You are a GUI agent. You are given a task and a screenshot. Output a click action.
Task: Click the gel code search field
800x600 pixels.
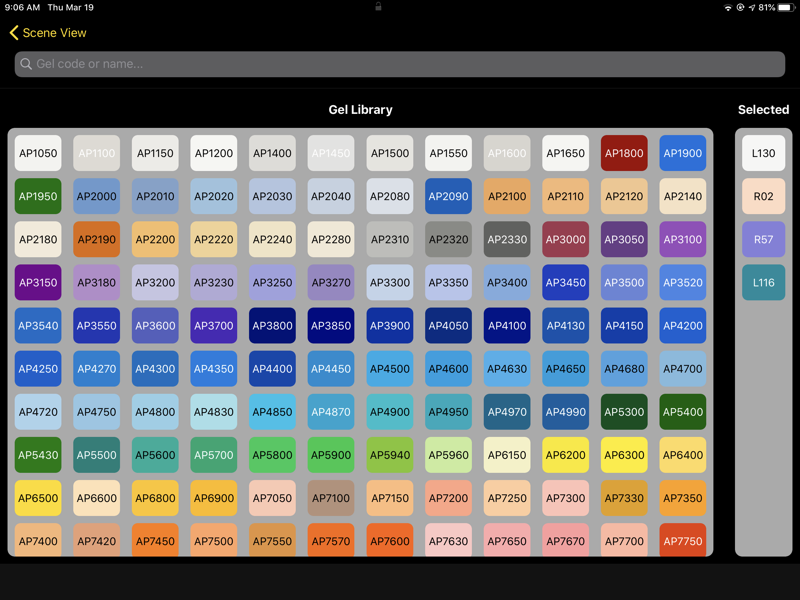[x=400, y=64]
